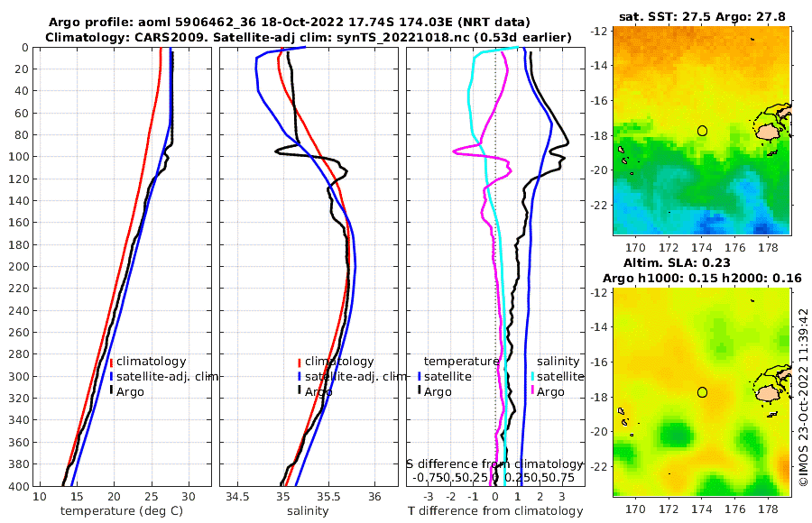Click the float location circle on SST map
Image resolution: width=812 pixels, height=523 pixels.
tap(702, 131)
